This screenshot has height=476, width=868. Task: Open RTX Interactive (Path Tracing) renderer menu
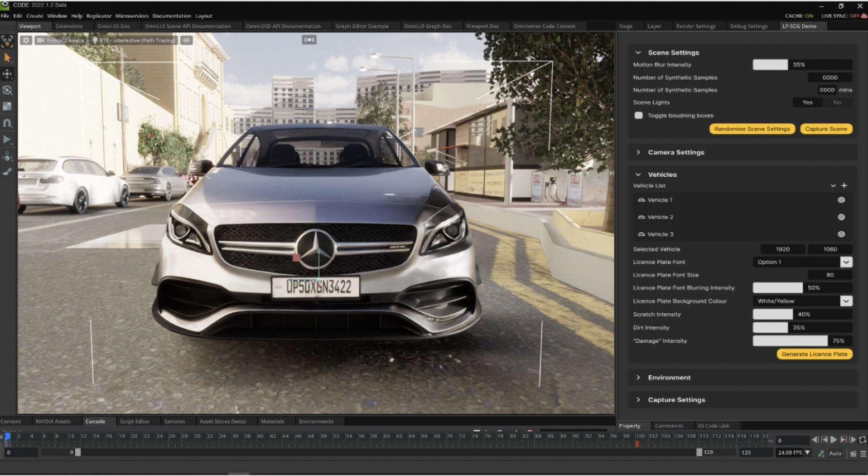tap(134, 40)
